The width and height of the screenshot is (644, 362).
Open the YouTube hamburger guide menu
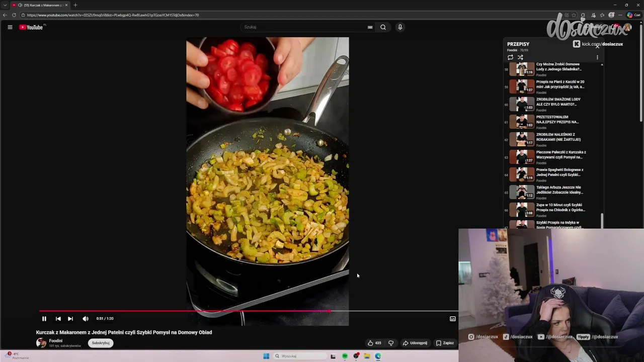pos(10,27)
